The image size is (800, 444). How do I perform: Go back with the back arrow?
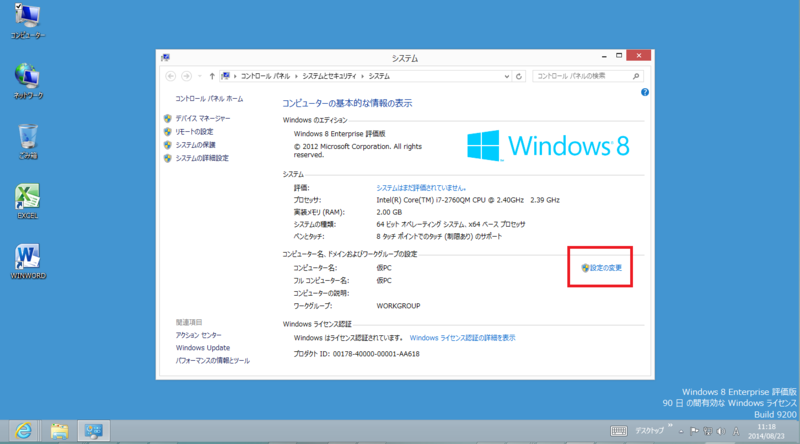(170, 76)
